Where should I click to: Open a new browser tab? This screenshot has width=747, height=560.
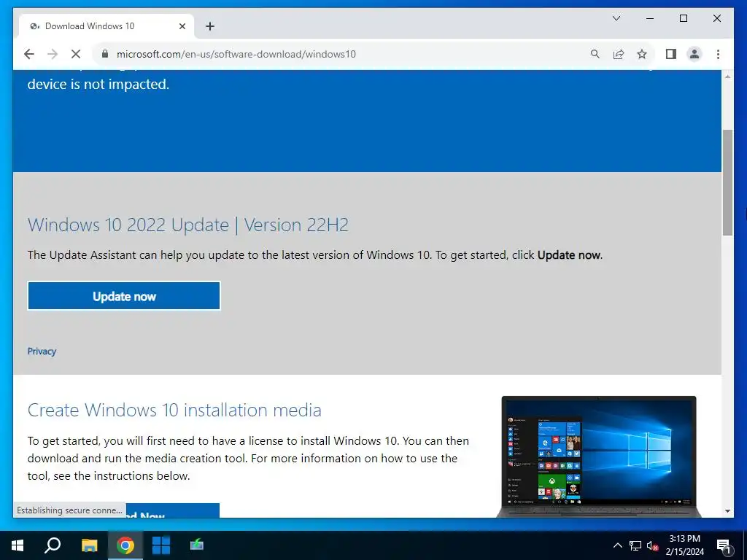(x=210, y=26)
